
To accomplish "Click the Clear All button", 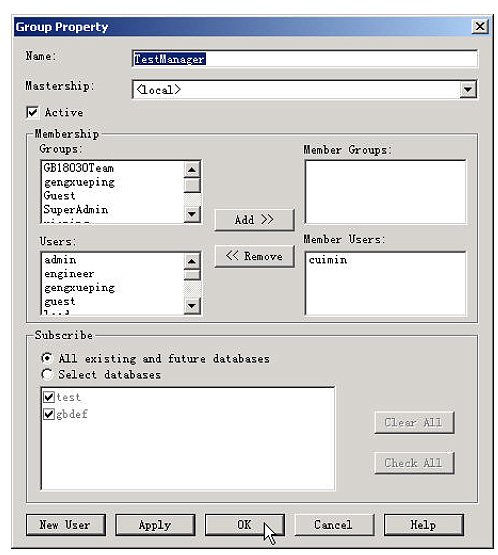I will [x=414, y=422].
